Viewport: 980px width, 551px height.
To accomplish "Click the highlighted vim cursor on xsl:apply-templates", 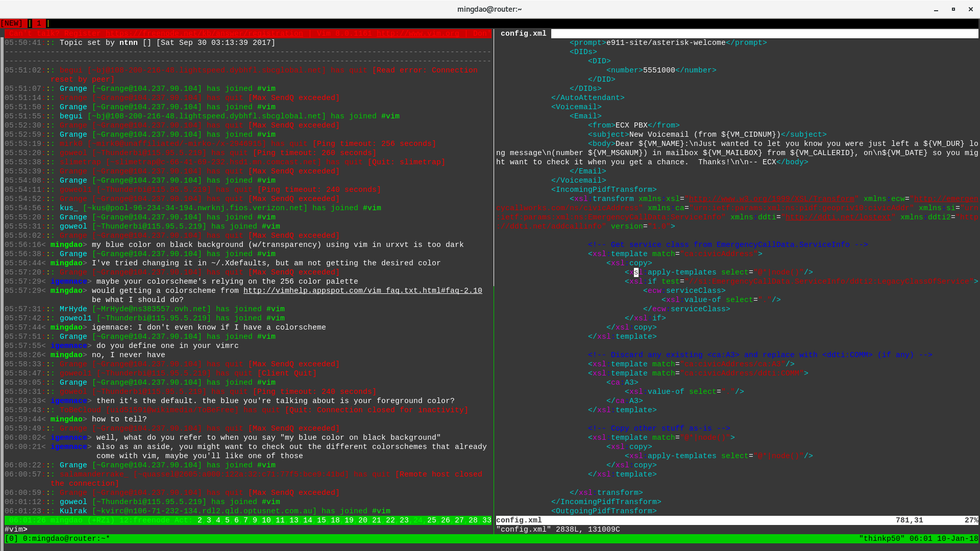I will tap(636, 272).
